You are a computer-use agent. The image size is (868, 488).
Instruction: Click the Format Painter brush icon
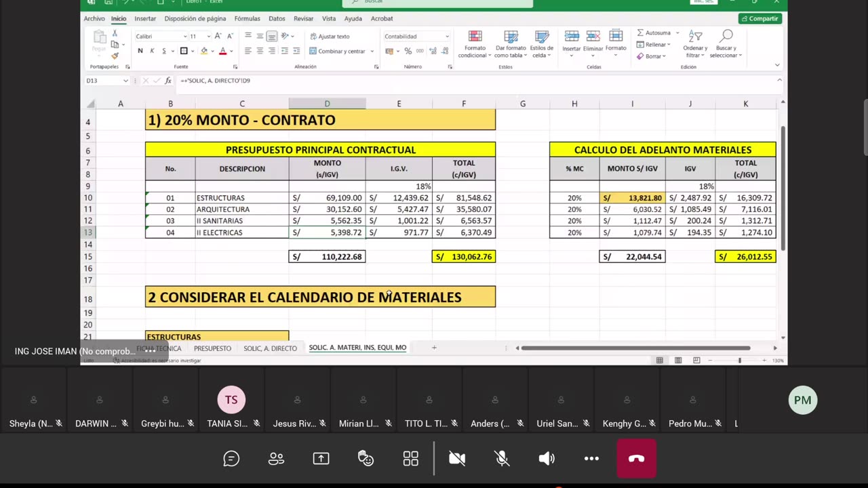pos(115,56)
